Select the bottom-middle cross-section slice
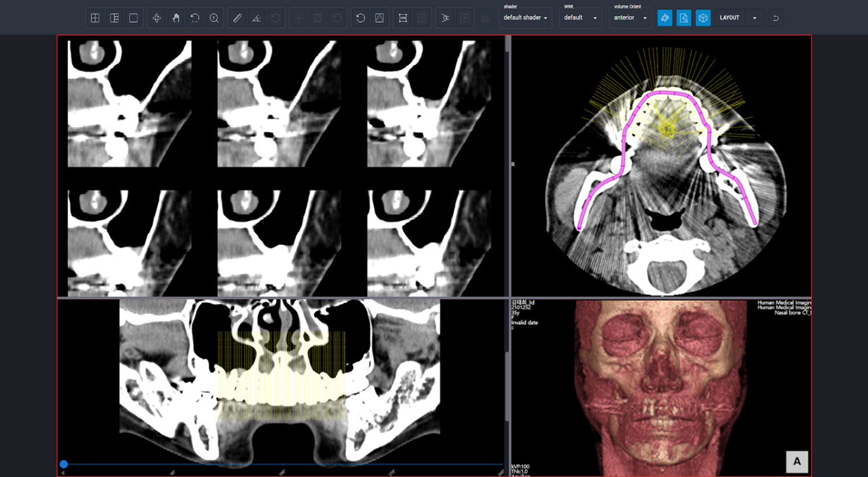This screenshot has height=477, width=868. 279,243
